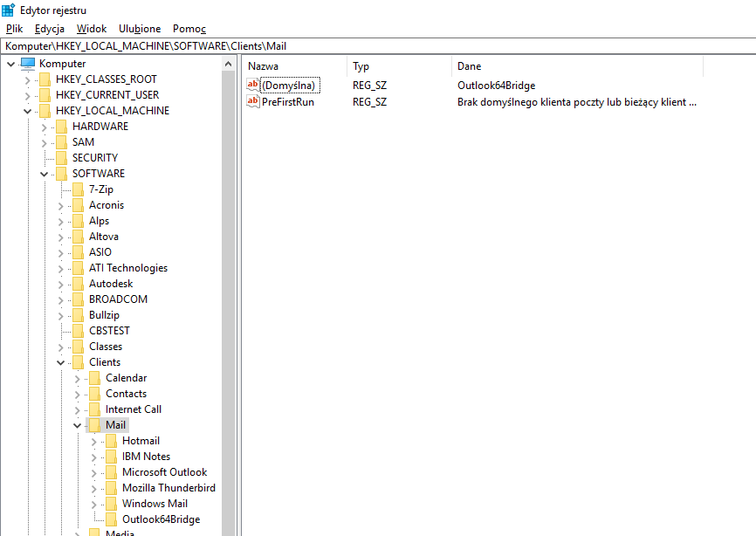This screenshot has height=536, width=756.
Task: Click the Outlook64Bridge folder icon in tree
Action: [x=112, y=519]
